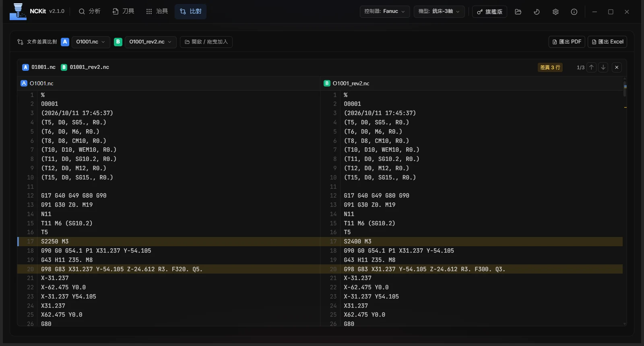
Task: Open the 治具 tab
Action: click(x=157, y=11)
